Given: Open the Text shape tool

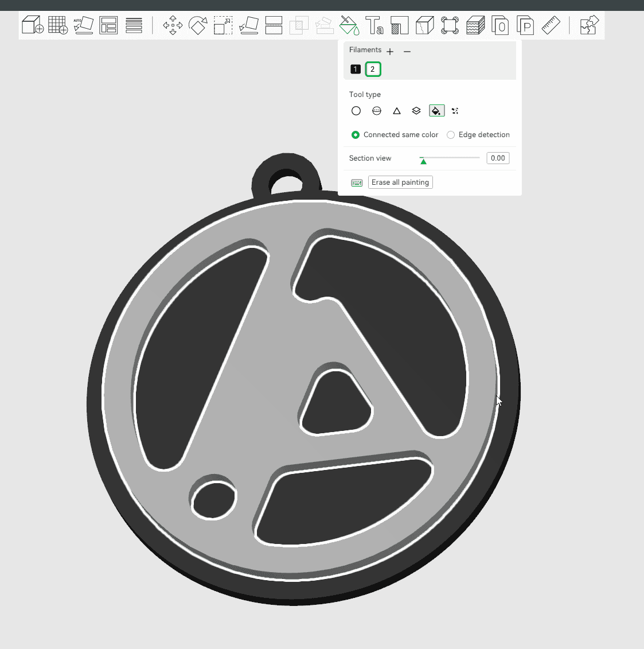Looking at the screenshot, I should coord(374,25).
